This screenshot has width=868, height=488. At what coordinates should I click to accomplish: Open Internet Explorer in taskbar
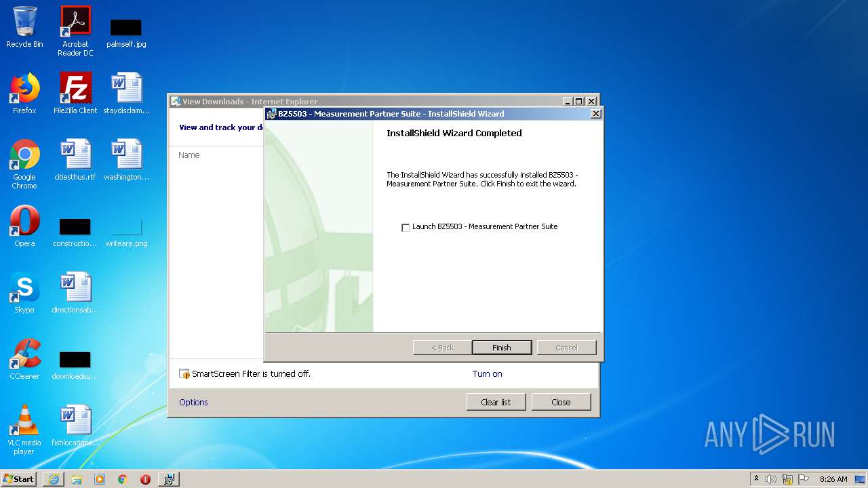(x=54, y=479)
